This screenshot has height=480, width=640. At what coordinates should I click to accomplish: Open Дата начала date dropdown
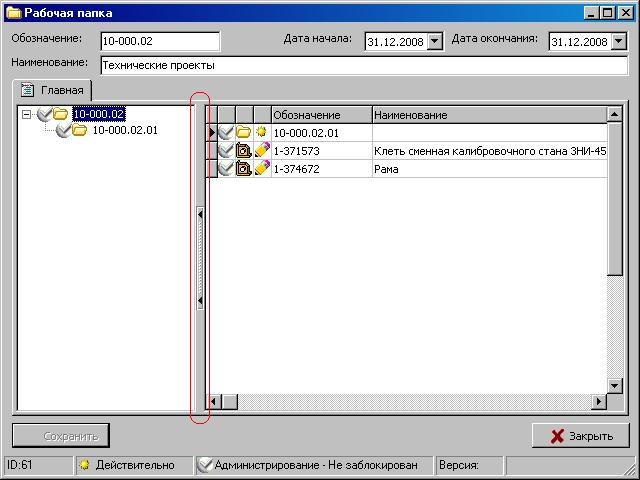tap(435, 41)
